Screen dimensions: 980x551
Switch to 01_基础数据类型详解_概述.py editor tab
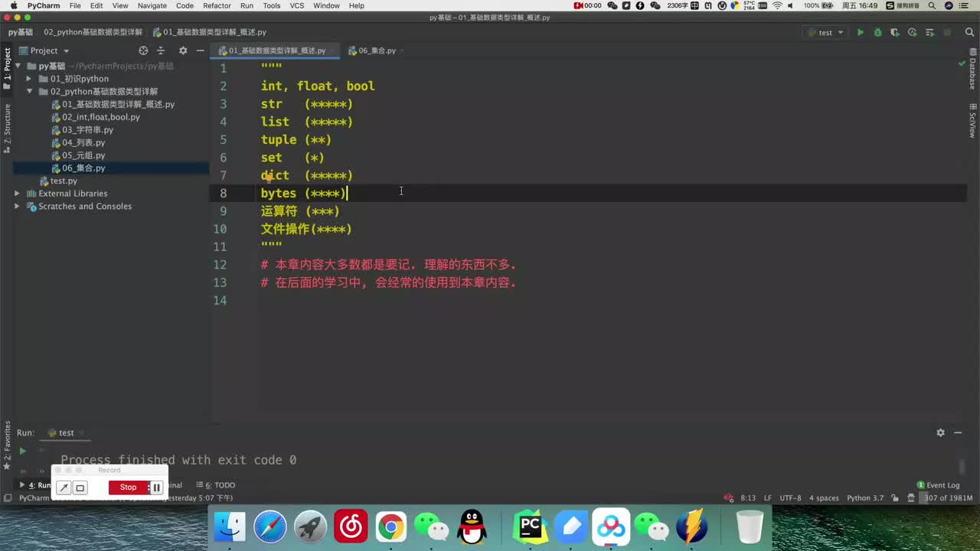coord(276,51)
